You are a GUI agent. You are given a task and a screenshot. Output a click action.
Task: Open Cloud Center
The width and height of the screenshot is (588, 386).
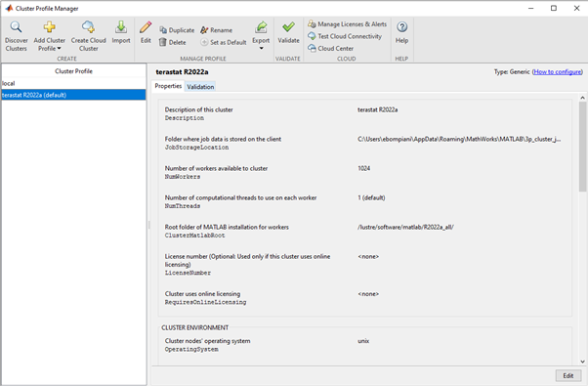(x=330, y=49)
